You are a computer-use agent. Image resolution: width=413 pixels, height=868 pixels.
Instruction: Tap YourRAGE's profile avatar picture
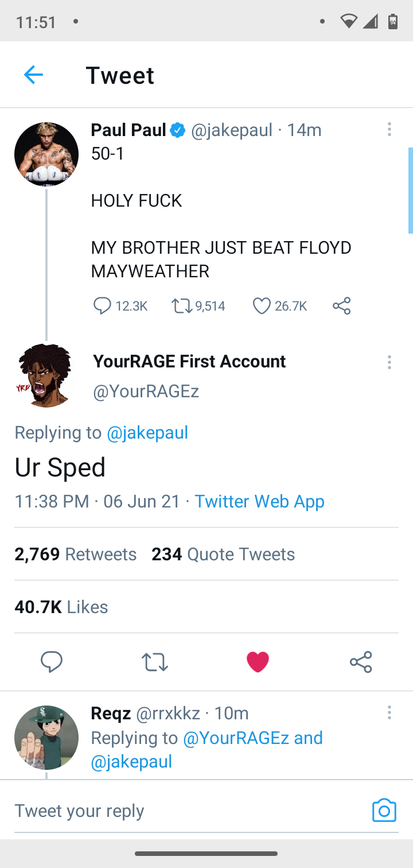(46, 375)
